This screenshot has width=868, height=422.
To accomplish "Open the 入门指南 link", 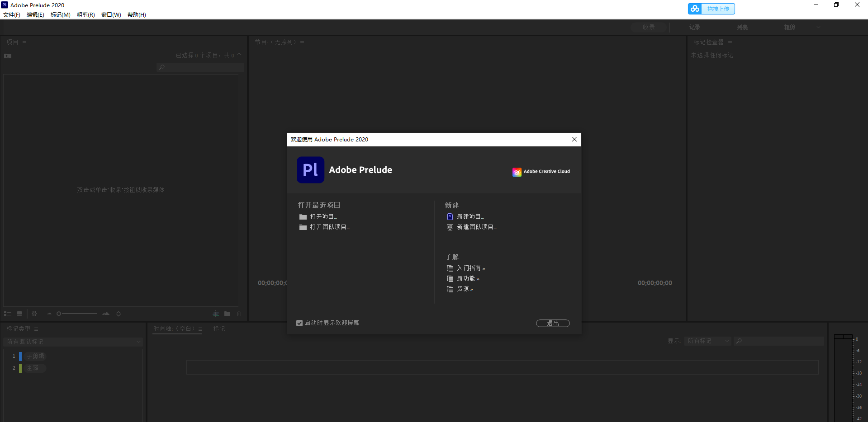I will (471, 268).
